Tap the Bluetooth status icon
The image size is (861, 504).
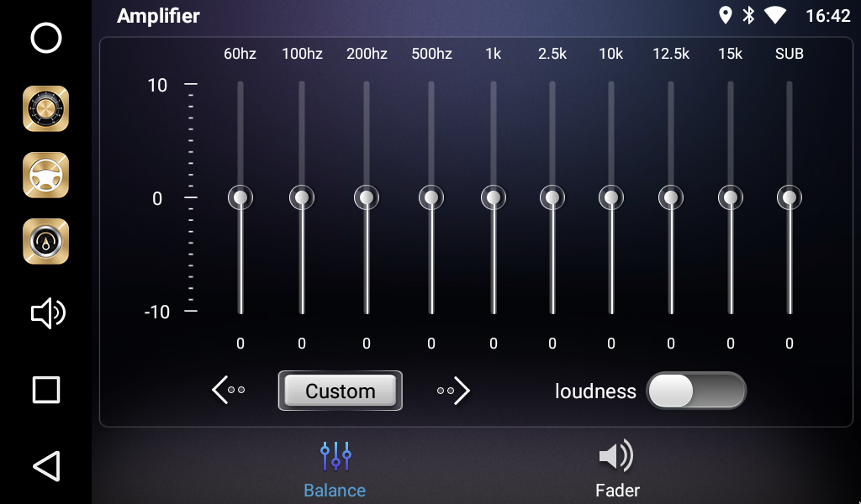point(748,15)
